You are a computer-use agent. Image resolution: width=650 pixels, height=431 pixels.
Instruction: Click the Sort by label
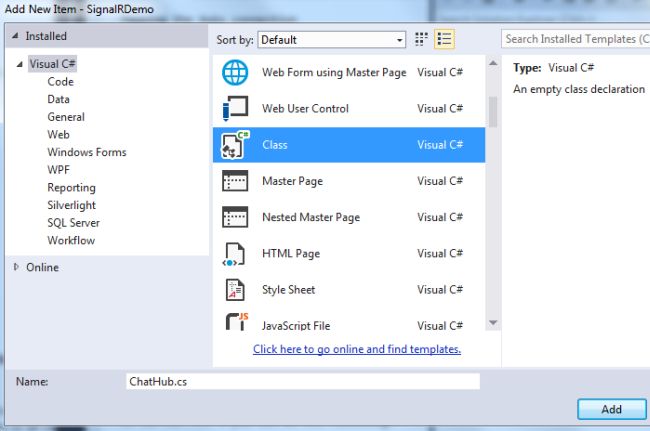(x=235, y=40)
